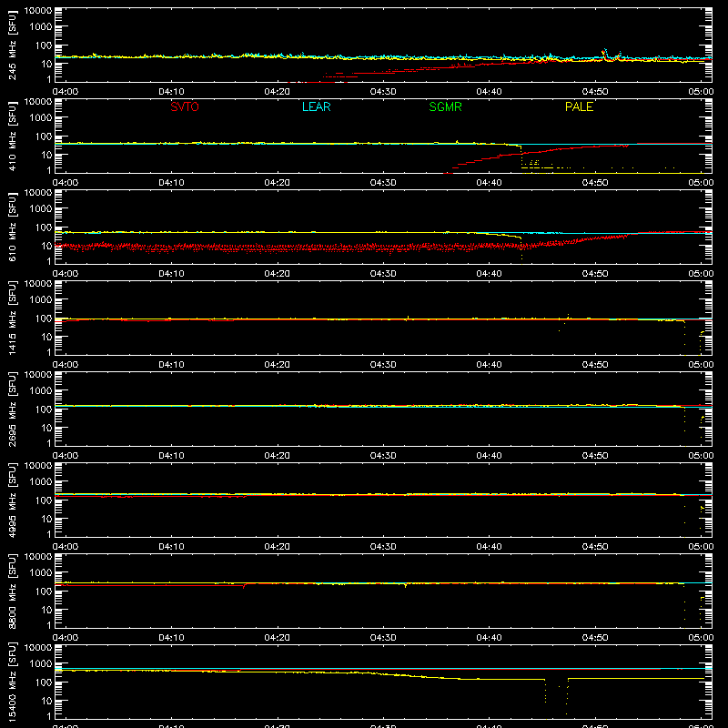
Task: Click the 100 tick on the 8800 MHz axis
Action: (x=44, y=591)
